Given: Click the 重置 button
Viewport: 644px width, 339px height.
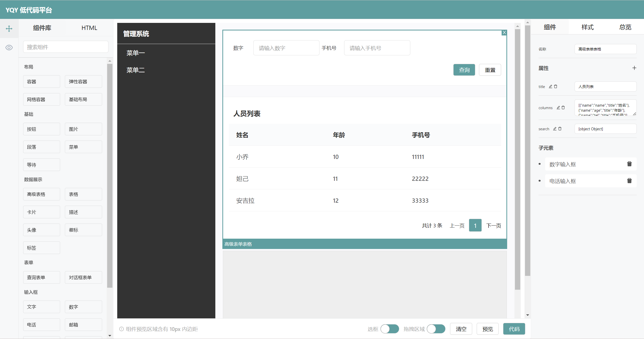Looking at the screenshot, I should pos(490,70).
